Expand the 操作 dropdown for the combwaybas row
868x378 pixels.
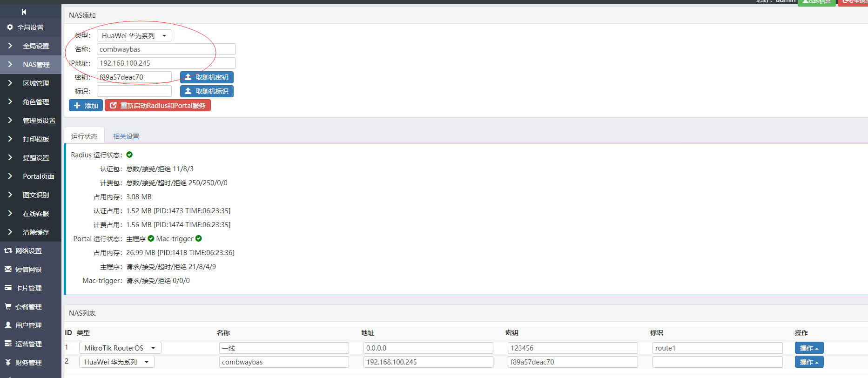tap(809, 362)
